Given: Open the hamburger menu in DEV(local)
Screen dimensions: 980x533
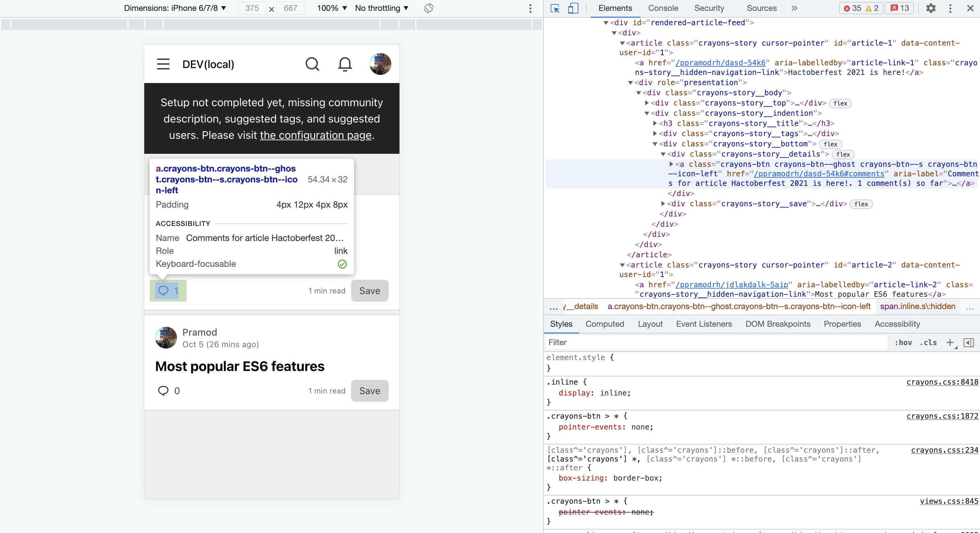Looking at the screenshot, I should 163,64.
